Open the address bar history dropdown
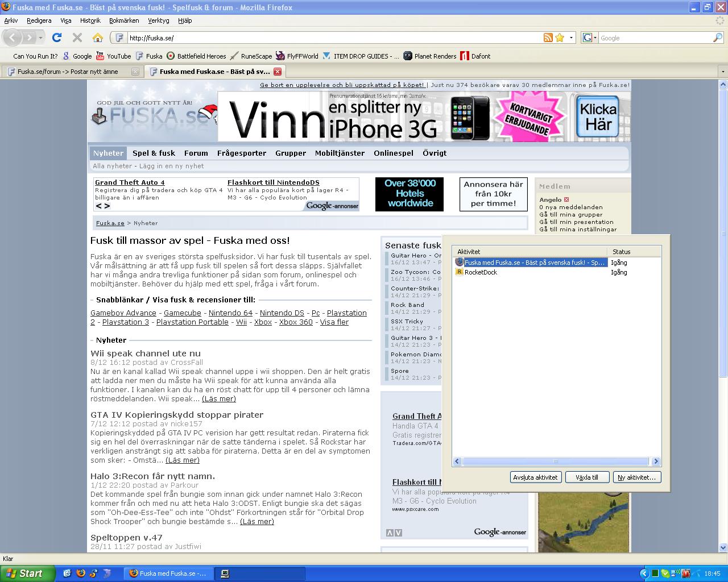The image size is (728, 582). click(x=572, y=38)
